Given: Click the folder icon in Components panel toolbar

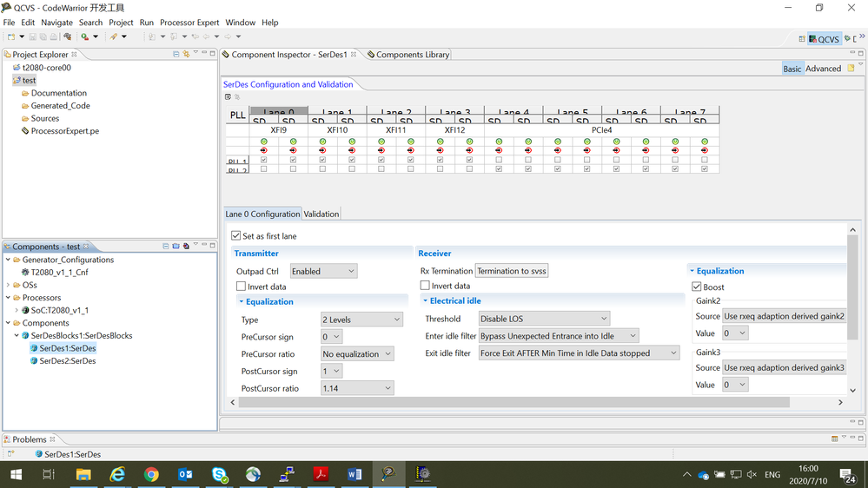Looking at the screenshot, I should (176, 247).
